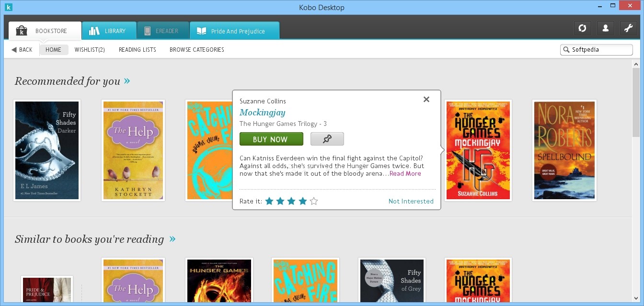The height and width of the screenshot is (306, 644).
Task: Rate Mockingjay five stars
Action: 314,201
